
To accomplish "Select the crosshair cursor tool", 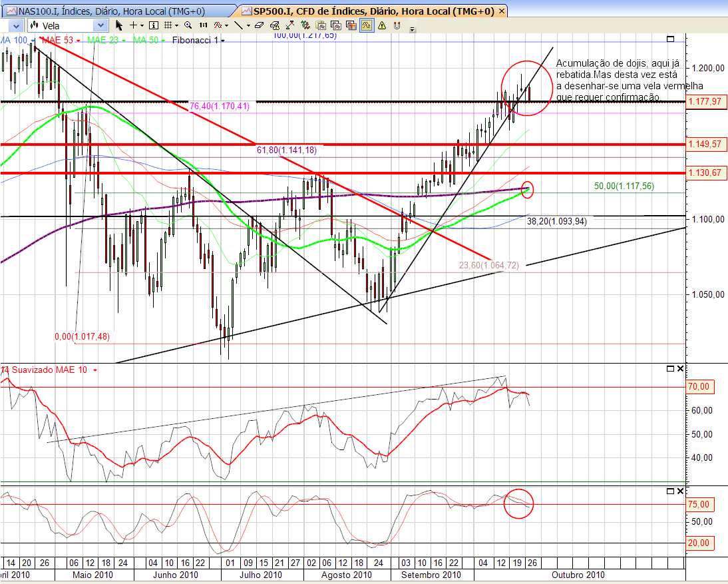I will [133, 25].
